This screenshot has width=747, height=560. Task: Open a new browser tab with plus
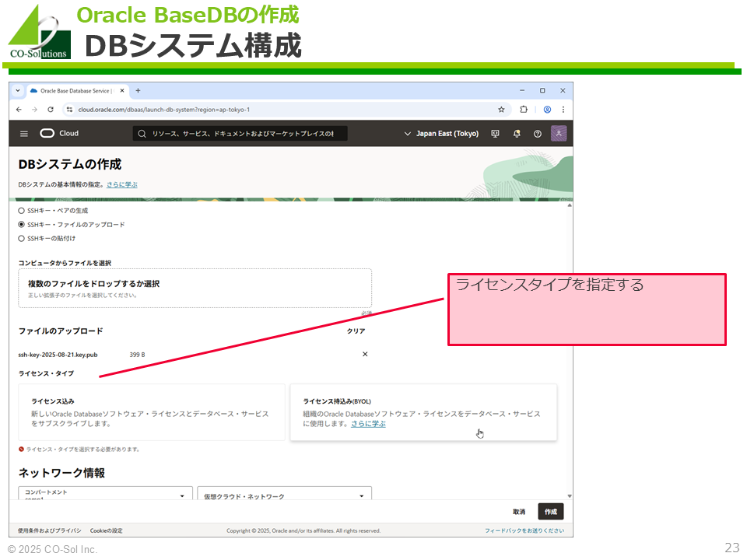(x=139, y=90)
